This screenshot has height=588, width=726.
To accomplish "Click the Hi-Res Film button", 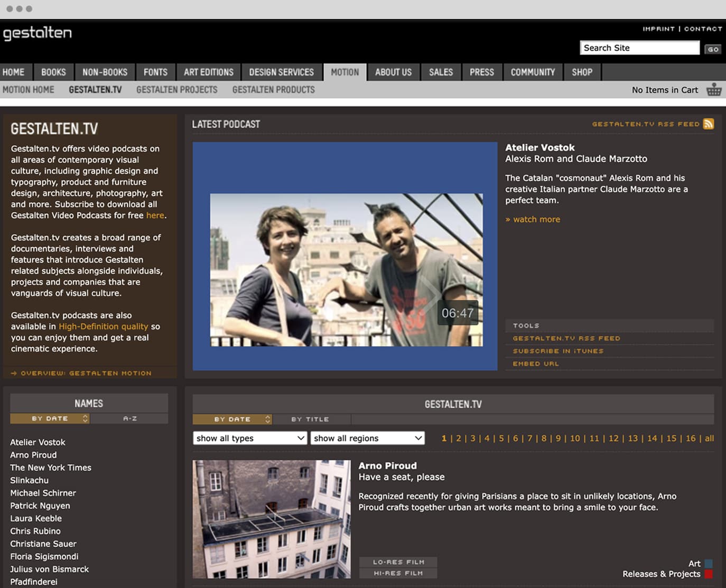I will (x=398, y=573).
